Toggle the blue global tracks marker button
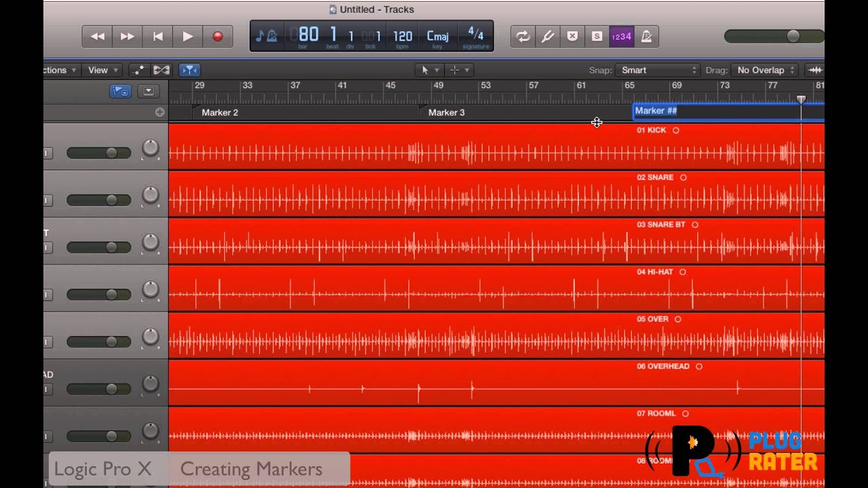868x488 pixels. pos(120,91)
